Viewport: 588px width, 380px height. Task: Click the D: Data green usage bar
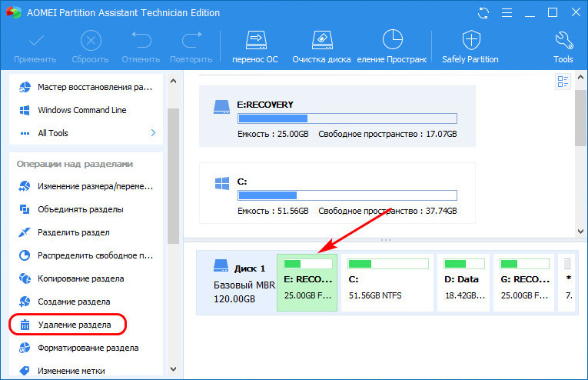coord(464,264)
